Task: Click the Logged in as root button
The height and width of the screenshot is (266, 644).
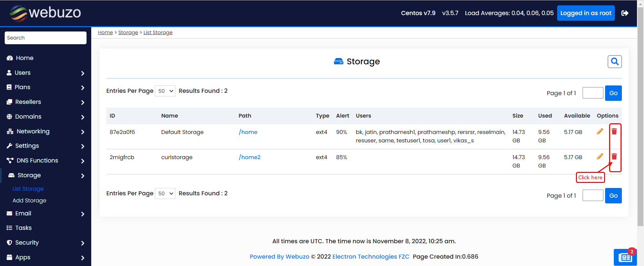Action: (586, 13)
